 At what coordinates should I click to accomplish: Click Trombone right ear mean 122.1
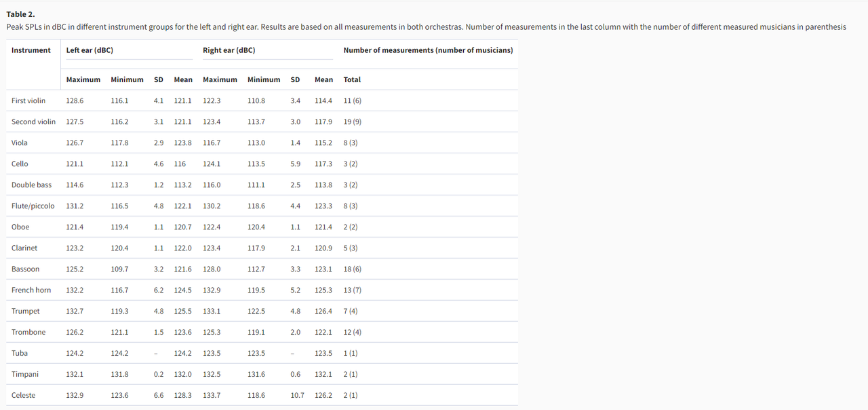pyautogui.click(x=323, y=332)
